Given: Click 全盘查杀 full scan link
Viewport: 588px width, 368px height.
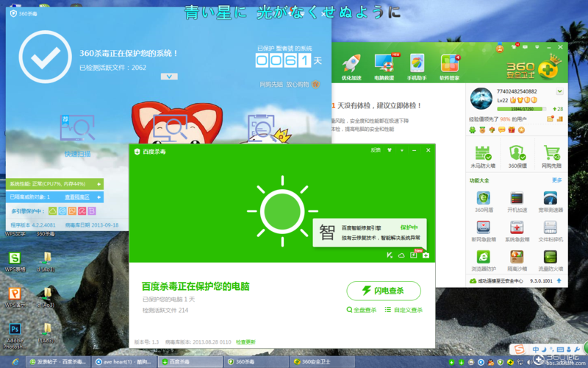Looking at the screenshot, I should click(x=362, y=310).
